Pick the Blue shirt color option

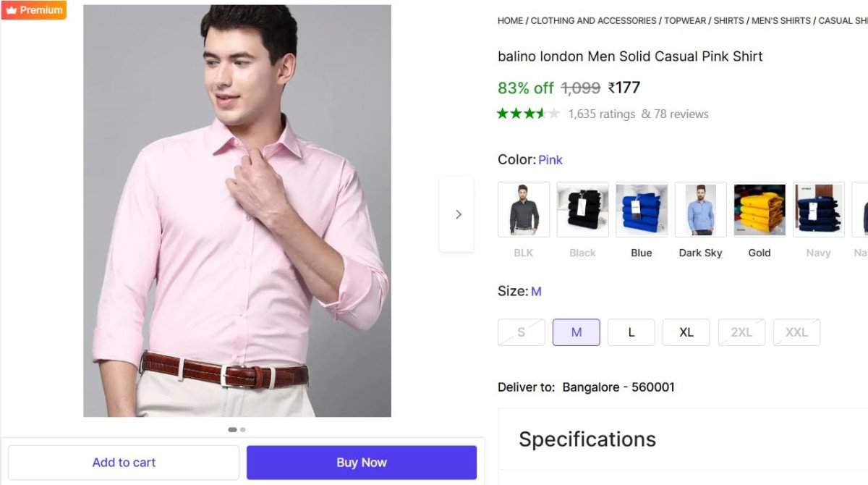tap(642, 210)
